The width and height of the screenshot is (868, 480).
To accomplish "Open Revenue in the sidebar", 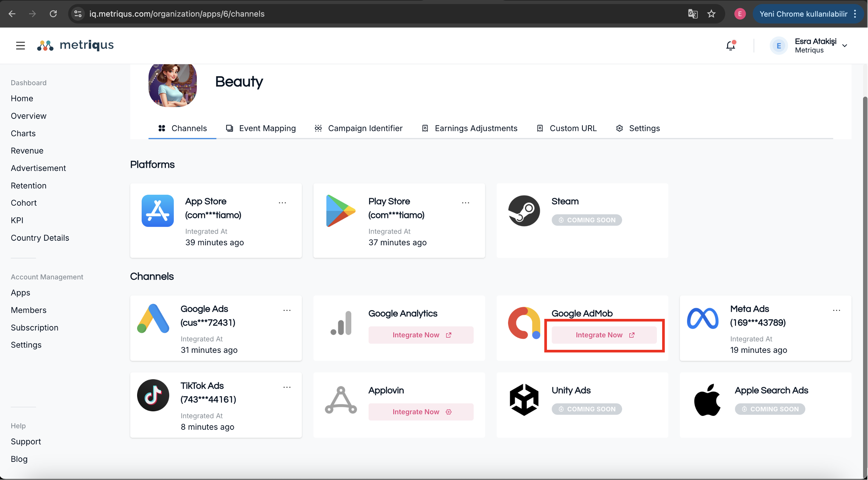I will coord(27,151).
